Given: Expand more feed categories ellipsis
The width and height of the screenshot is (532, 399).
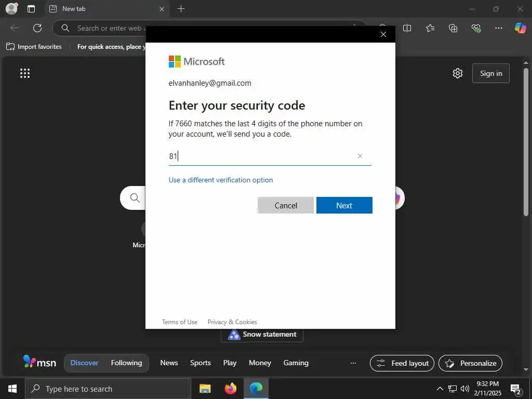Looking at the screenshot, I should click(353, 363).
